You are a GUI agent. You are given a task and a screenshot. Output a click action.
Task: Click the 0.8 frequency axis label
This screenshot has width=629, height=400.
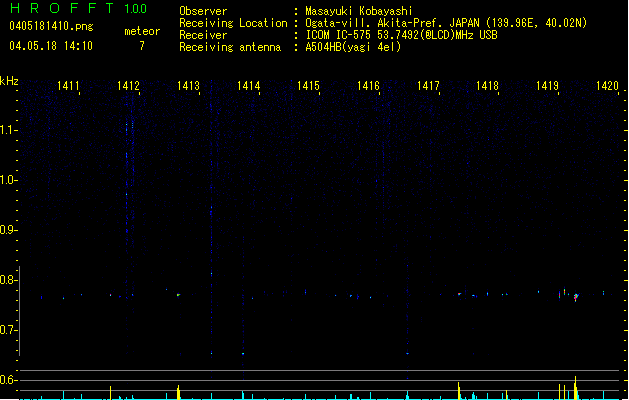(8, 280)
